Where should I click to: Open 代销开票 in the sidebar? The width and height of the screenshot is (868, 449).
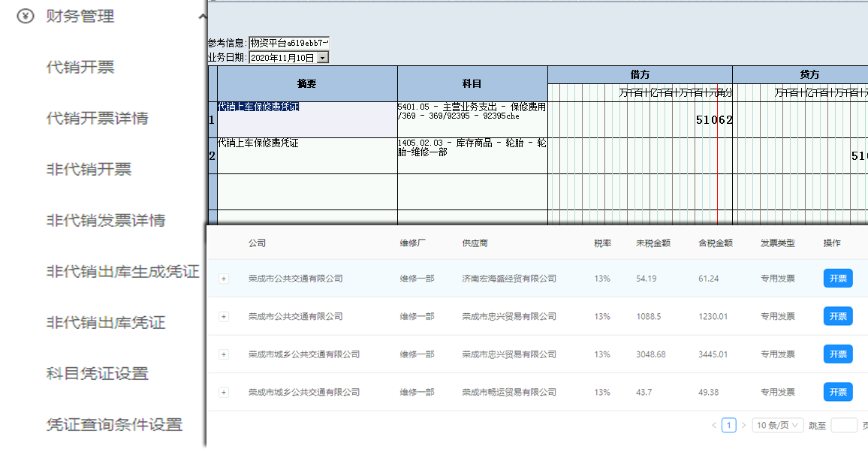(80, 68)
